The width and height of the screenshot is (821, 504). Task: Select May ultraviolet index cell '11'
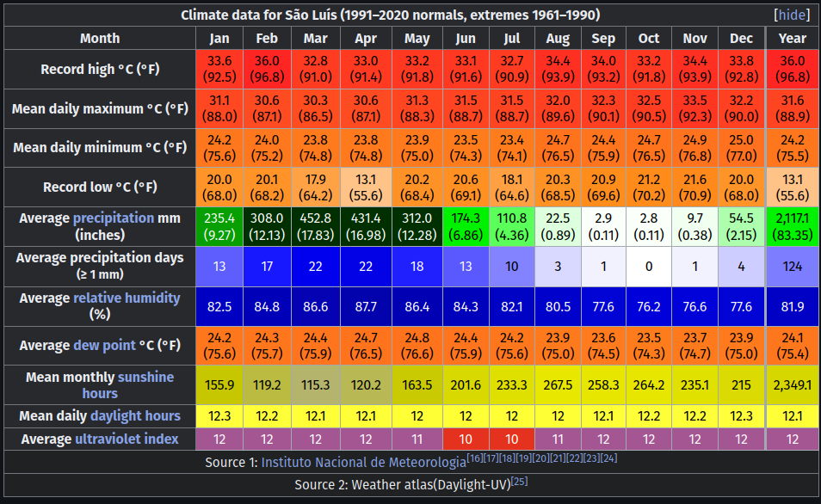point(417,439)
